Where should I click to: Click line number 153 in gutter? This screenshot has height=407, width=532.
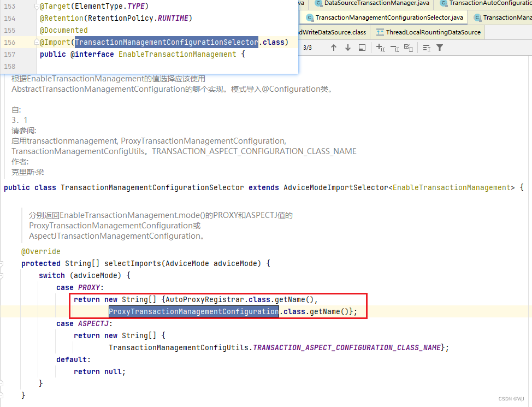[x=9, y=7]
